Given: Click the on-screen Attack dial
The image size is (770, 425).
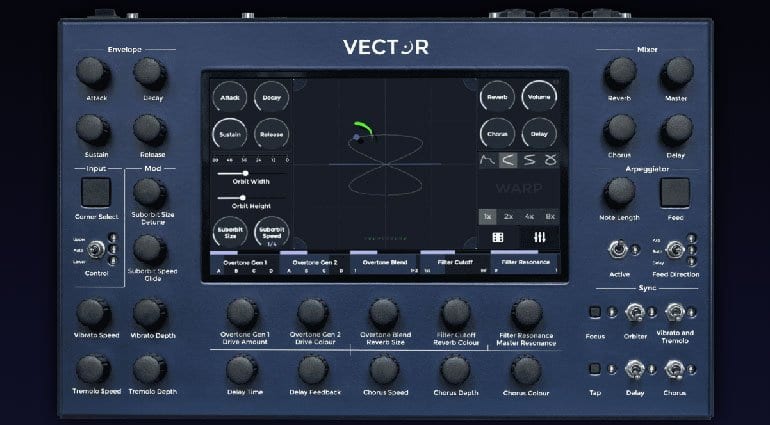Looking at the screenshot, I should click(x=230, y=97).
